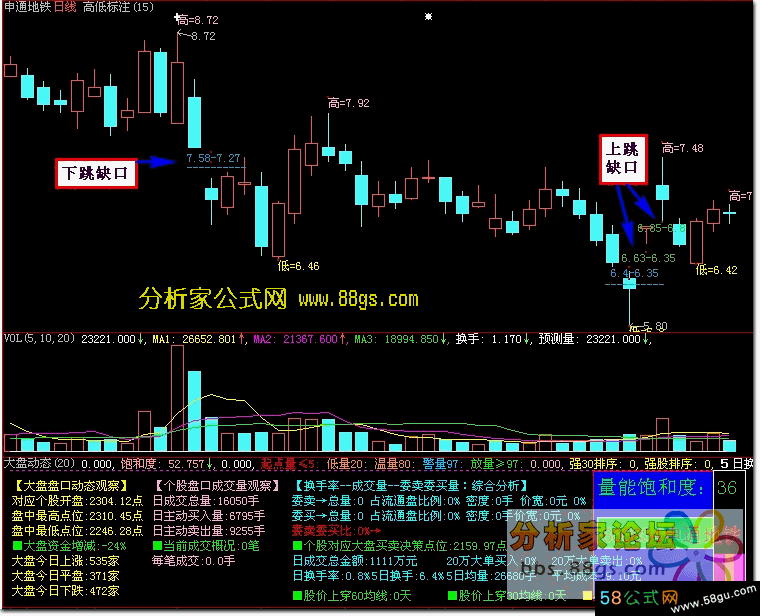Select the 上跳缺口 annotation box
Image resolution: width=760 pixels, height=616 pixels.
click(x=622, y=159)
